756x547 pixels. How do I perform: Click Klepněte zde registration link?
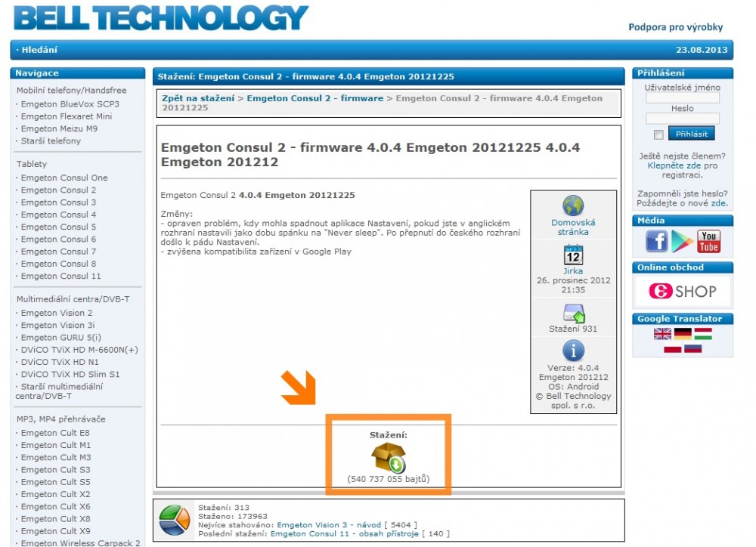tap(674, 165)
